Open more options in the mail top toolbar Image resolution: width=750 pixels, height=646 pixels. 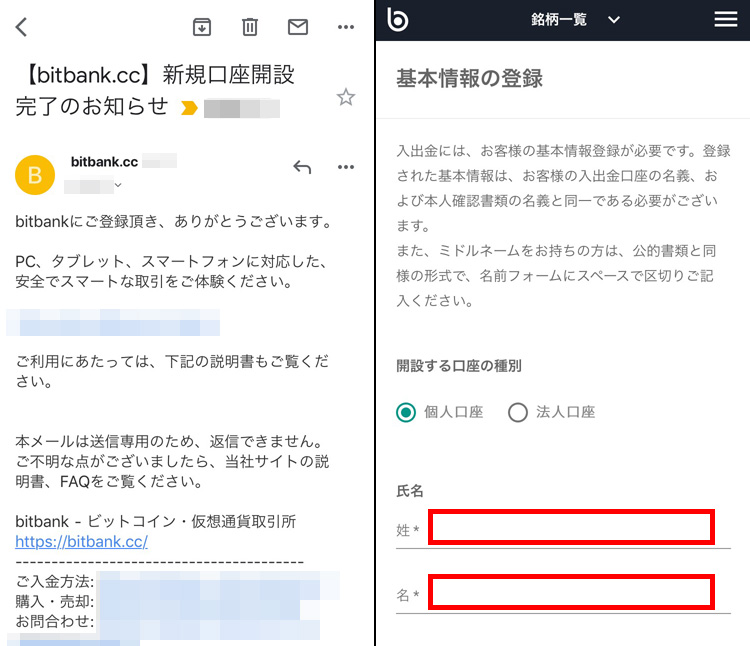click(346, 27)
